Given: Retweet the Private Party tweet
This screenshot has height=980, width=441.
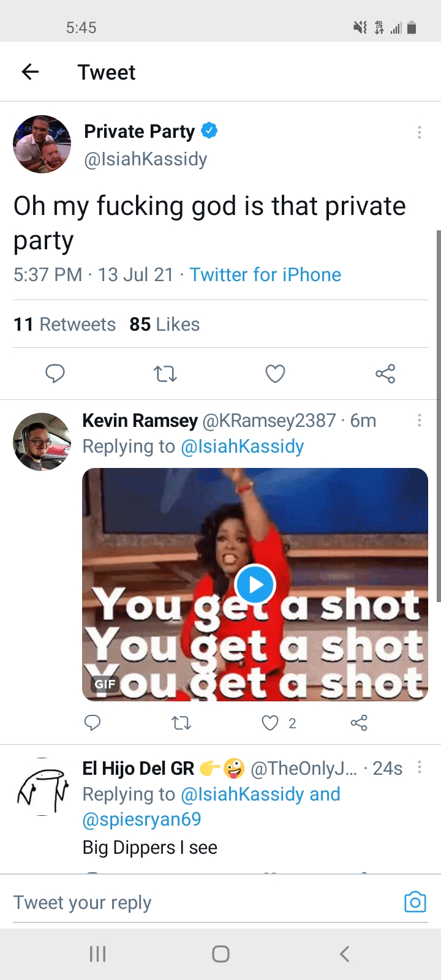Looking at the screenshot, I should (165, 373).
